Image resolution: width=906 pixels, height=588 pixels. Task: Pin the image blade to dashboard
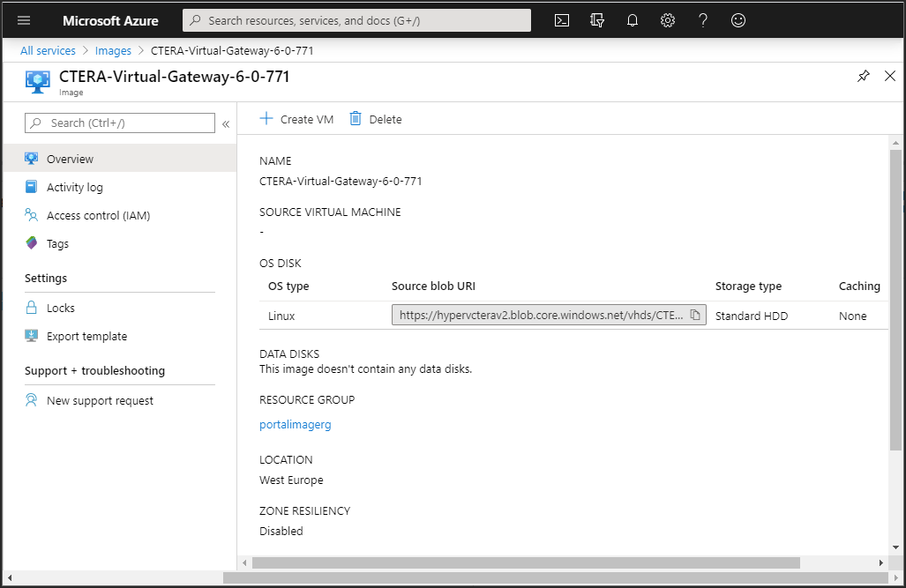coord(864,76)
